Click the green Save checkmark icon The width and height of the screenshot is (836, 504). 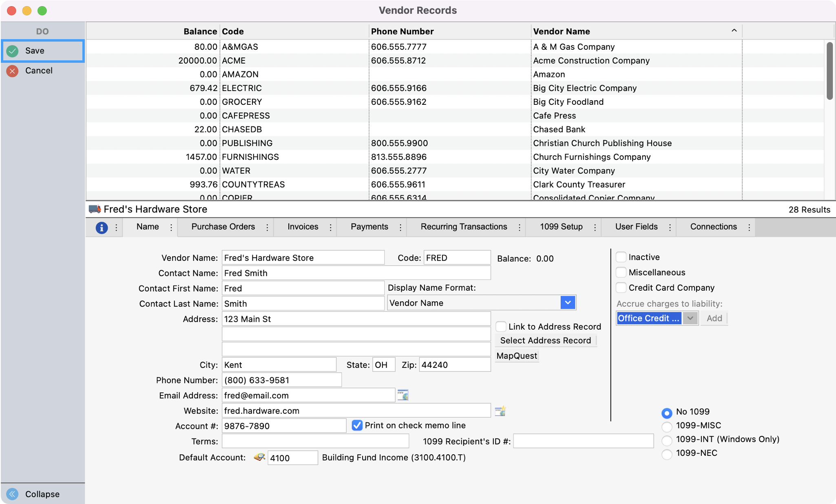pos(13,51)
